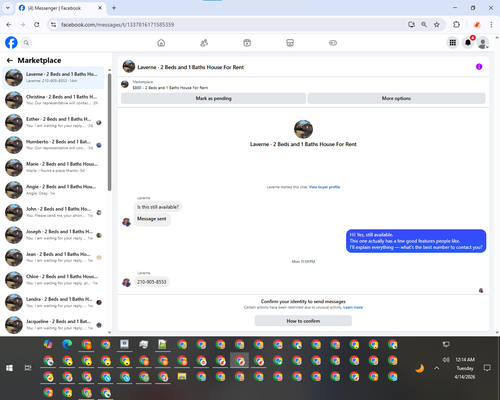This screenshot has height=400, width=500.
Task: Open the purple conversation info icon
Action: (479, 67)
